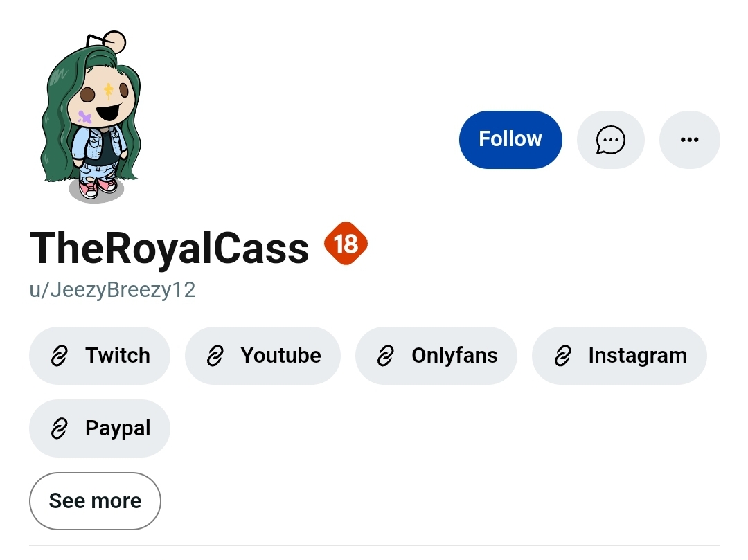The image size is (748, 560).
Task: Open the three-dot more options menu
Action: [689, 140]
